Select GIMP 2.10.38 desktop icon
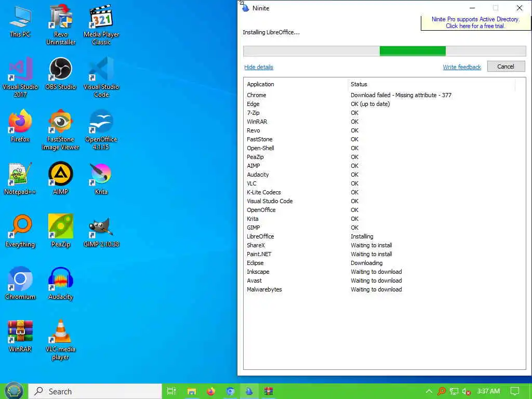 (101, 231)
